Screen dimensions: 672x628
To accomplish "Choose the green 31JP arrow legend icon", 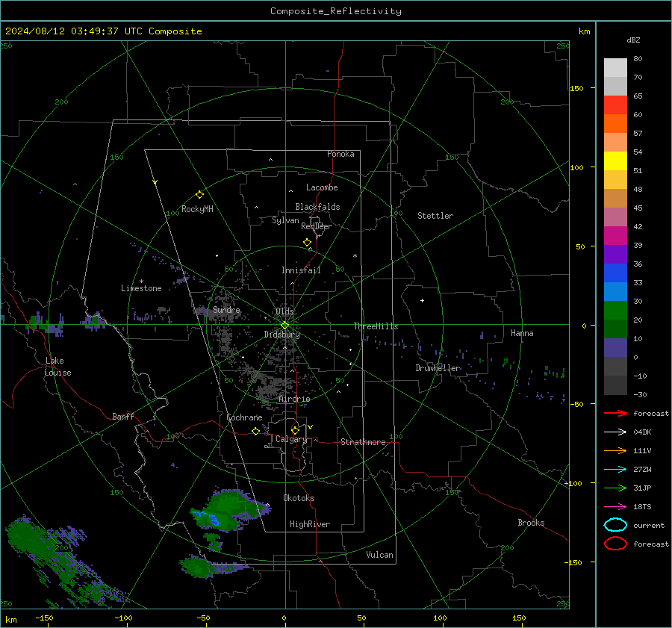I will coord(615,488).
